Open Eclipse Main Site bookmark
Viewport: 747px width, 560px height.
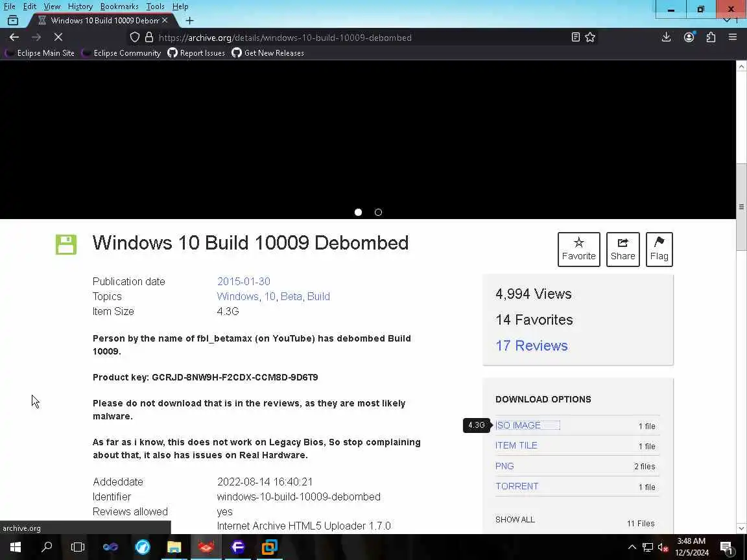point(40,53)
